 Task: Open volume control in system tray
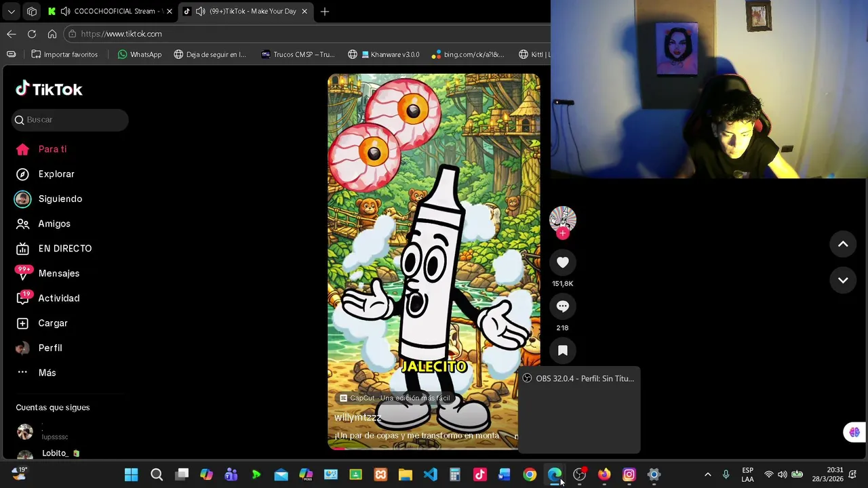point(783,475)
